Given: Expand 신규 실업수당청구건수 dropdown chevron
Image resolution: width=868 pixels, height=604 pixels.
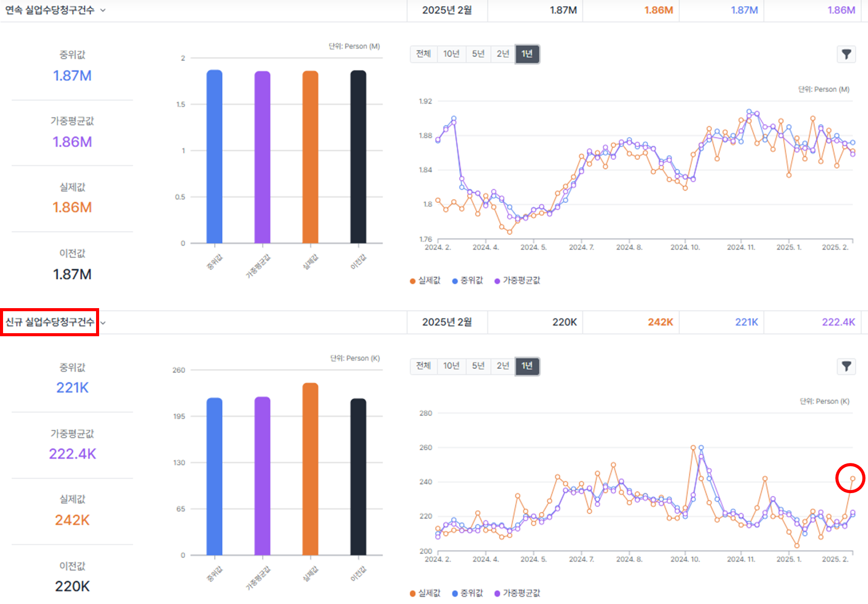Looking at the screenshot, I should point(103,322).
